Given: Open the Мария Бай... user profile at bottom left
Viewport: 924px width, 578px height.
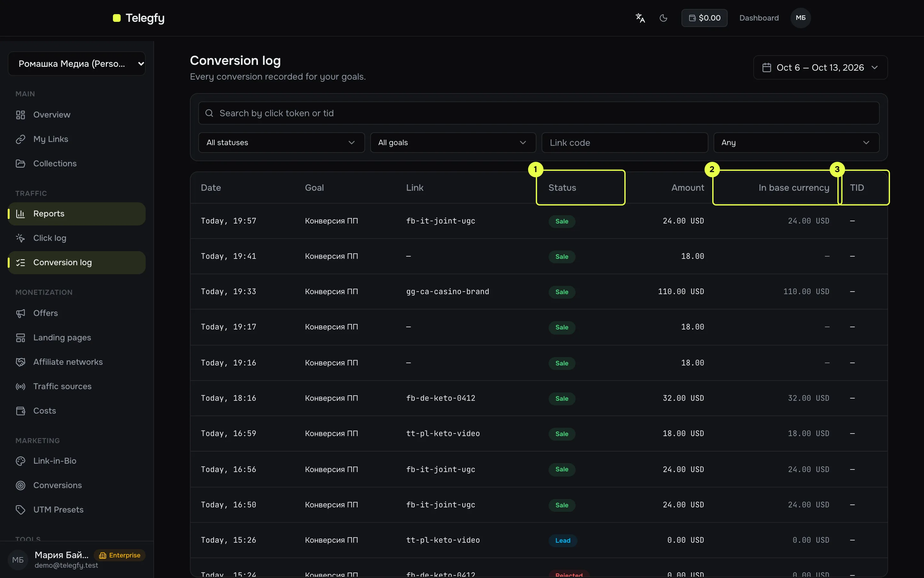Looking at the screenshot, I should pyautogui.click(x=77, y=560).
